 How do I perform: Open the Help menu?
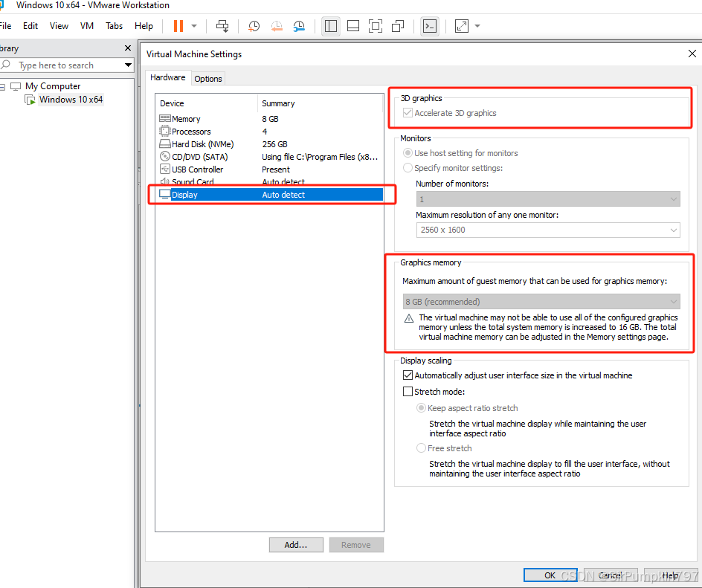pos(144,26)
